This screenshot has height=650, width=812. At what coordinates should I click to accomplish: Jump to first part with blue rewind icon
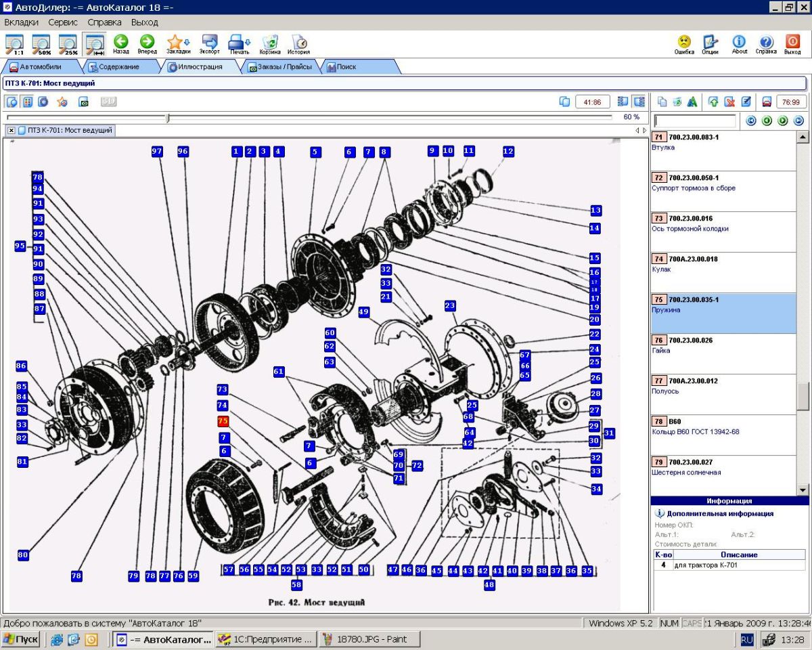click(750, 121)
